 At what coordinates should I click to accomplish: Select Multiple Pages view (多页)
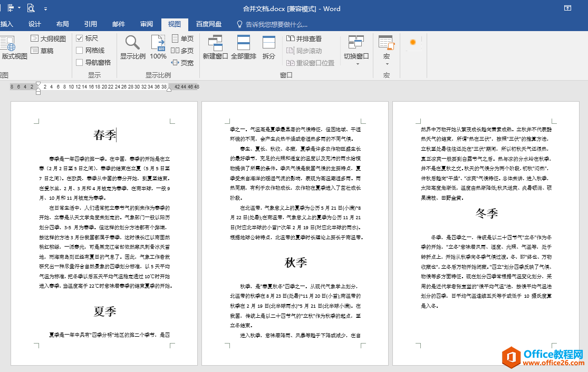click(x=182, y=51)
